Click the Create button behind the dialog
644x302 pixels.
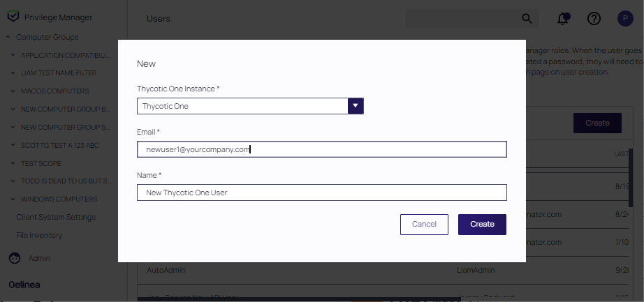(x=597, y=123)
